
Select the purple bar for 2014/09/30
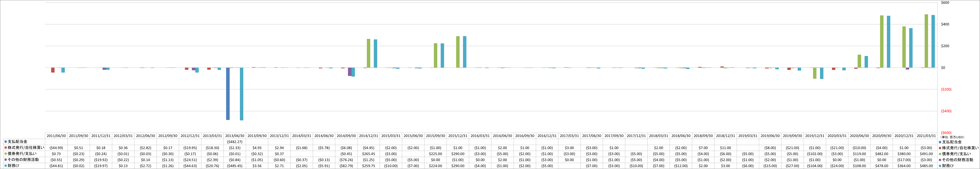tap(350, 72)
